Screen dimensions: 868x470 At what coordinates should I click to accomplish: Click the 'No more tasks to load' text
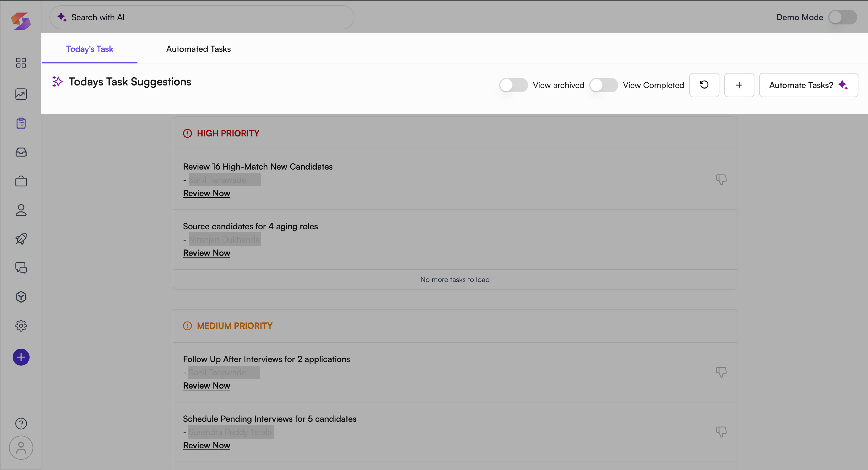pyautogui.click(x=455, y=279)
